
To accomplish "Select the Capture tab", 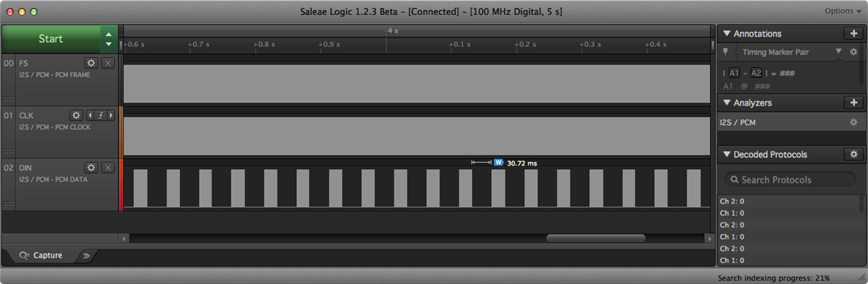I will coord(42,255).
